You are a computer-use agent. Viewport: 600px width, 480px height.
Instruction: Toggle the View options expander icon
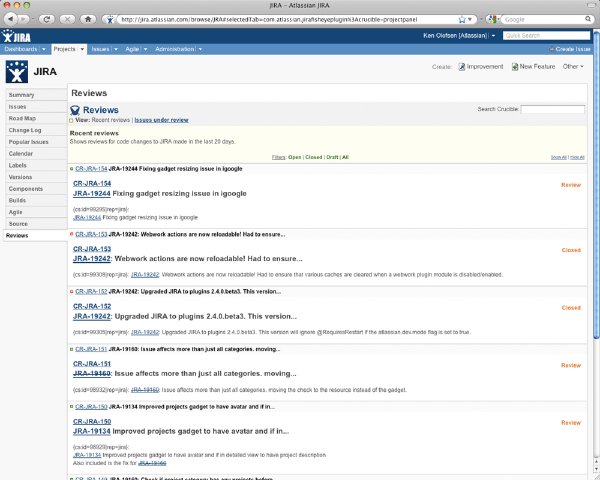[71, 121]
